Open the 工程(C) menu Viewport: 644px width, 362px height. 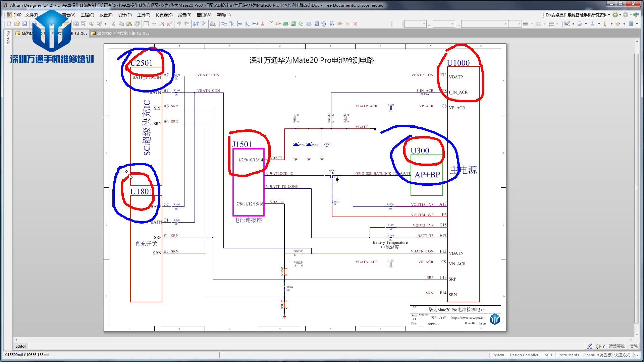(x=87, y=15)
